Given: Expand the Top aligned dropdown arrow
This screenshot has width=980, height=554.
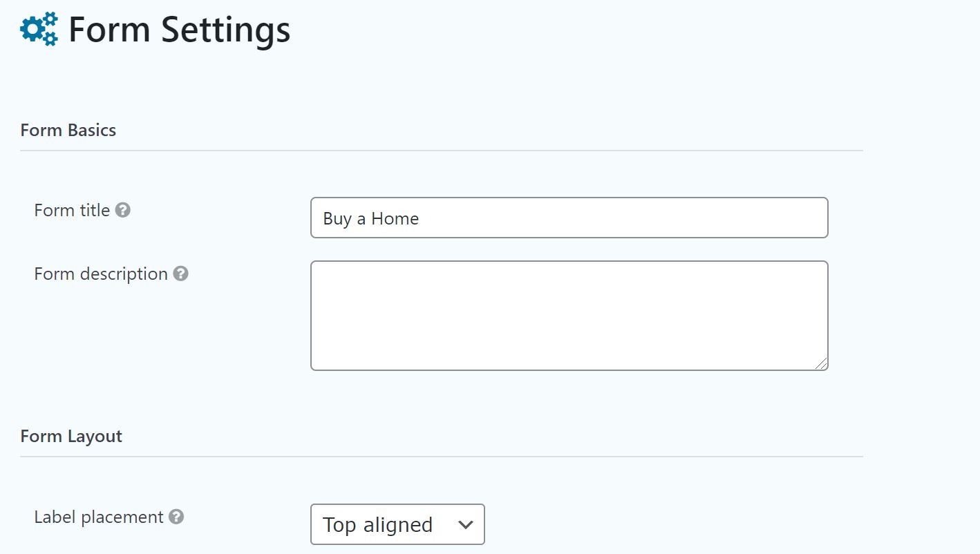Looking at the screenshot, I should 466,525.
